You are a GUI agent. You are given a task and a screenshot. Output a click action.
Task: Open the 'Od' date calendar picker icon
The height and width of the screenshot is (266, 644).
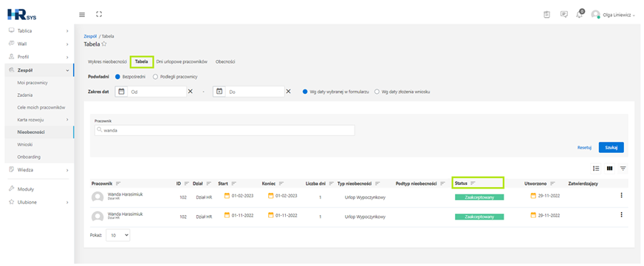(x=121, y=92)
